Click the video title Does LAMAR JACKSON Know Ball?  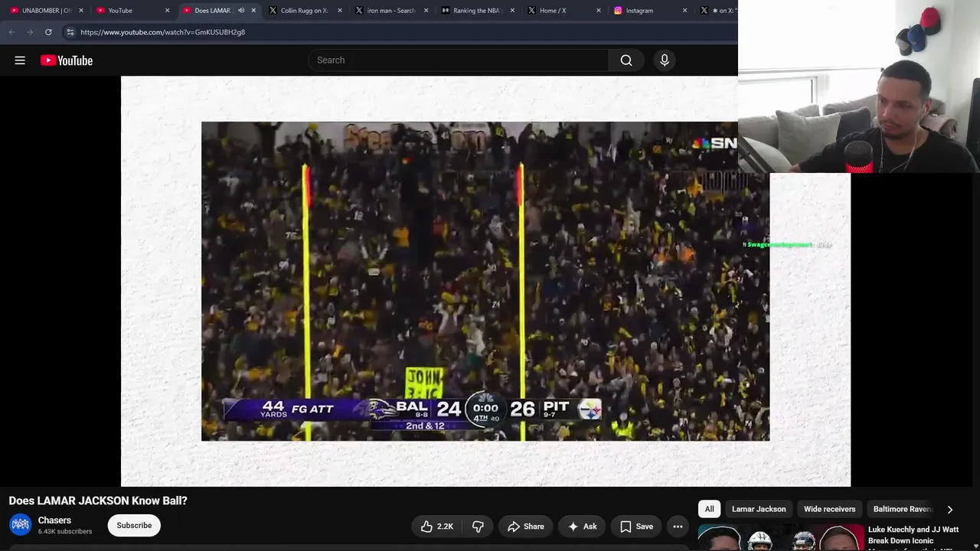98,500
